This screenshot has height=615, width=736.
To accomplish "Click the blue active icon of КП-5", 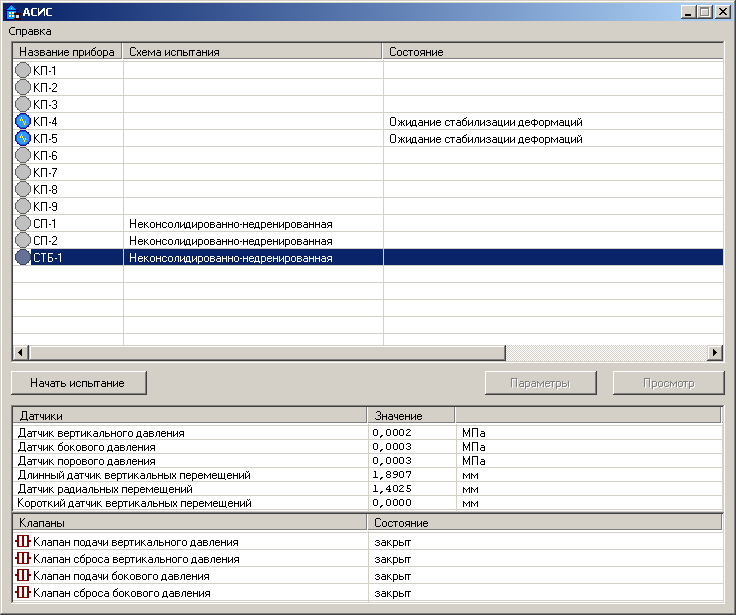I will 23,138.
